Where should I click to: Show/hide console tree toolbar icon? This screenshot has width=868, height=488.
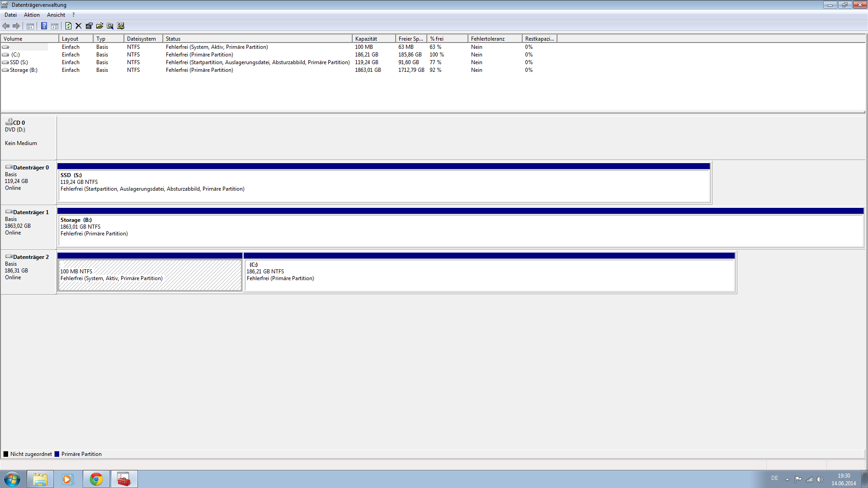(30, 26)
